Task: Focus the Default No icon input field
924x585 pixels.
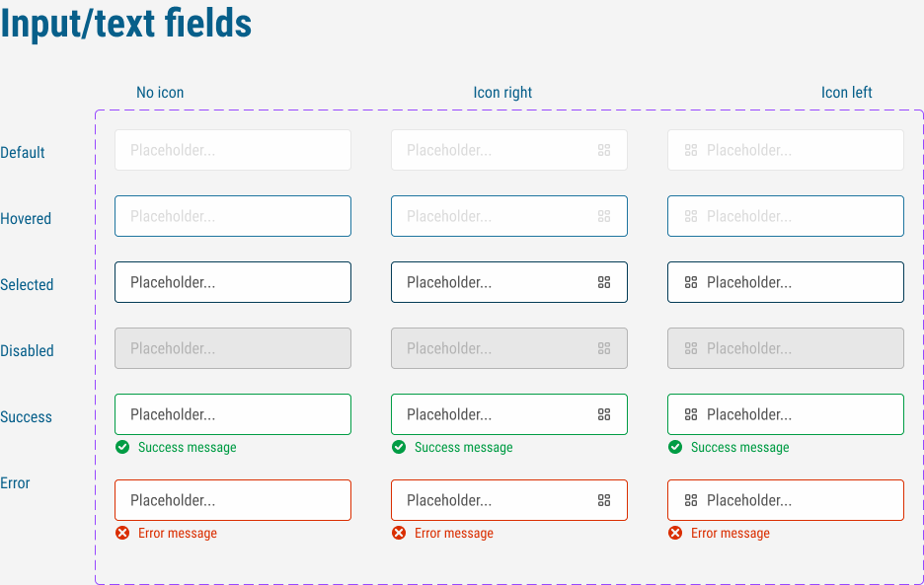Action: pyautogui.click(x=233, y=150)
